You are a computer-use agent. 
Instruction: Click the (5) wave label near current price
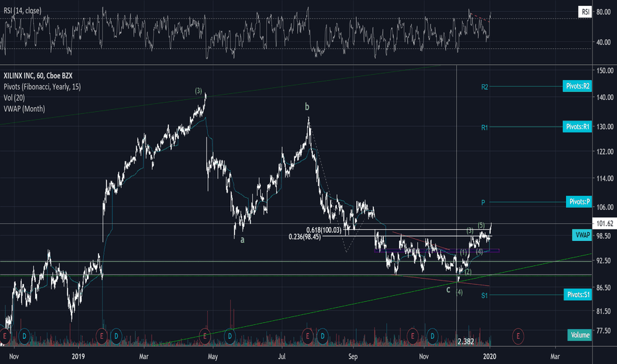click(x=481, y=226)
